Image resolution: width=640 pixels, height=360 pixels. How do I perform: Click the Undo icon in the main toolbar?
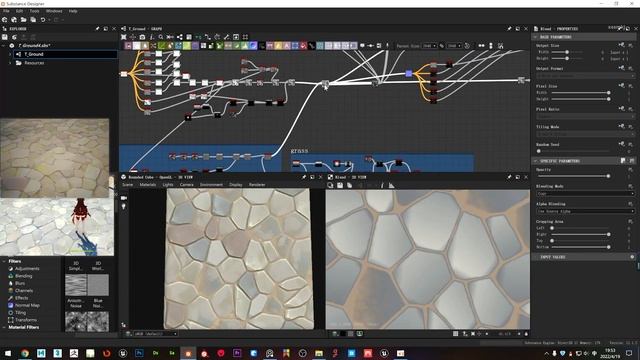tap(42, 20)
